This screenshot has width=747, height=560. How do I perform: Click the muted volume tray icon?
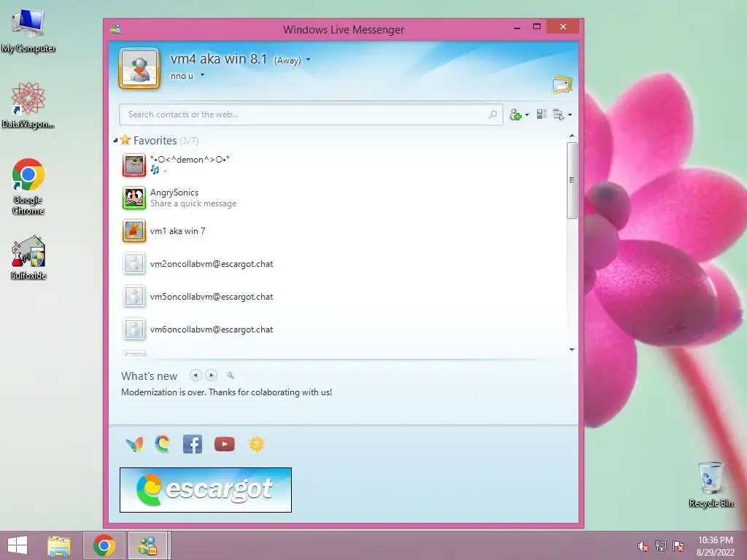pyautogui.click(x=643, y=545)
